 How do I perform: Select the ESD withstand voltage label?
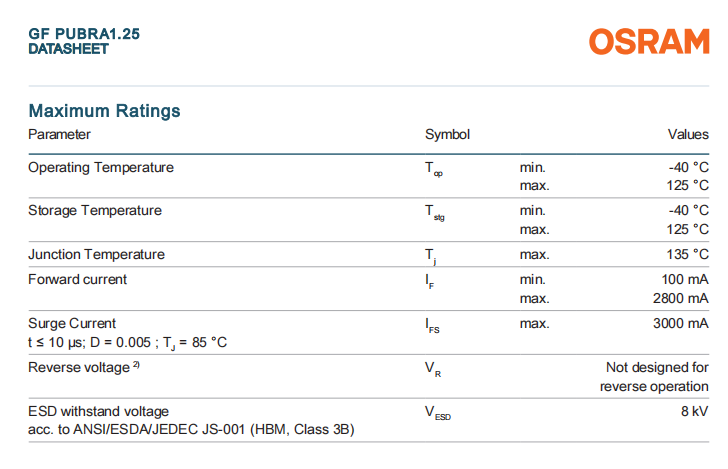(x=99, y=411)
